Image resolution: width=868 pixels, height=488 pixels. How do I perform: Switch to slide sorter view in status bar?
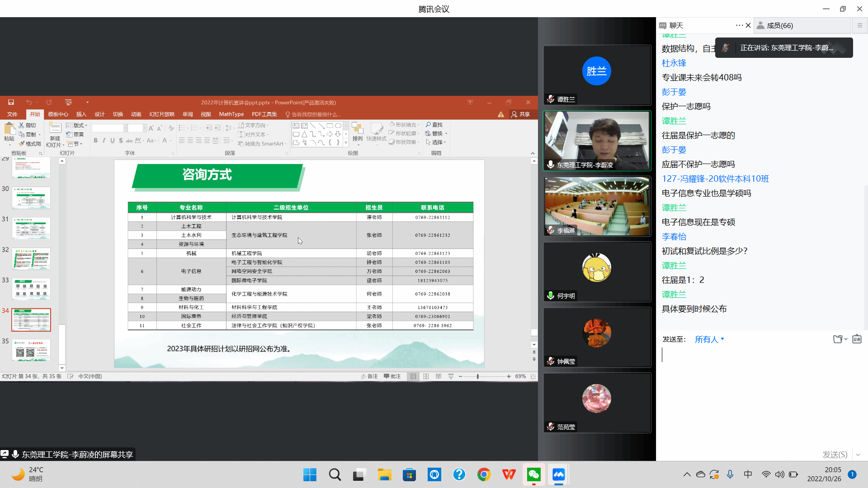pos(426,376)
